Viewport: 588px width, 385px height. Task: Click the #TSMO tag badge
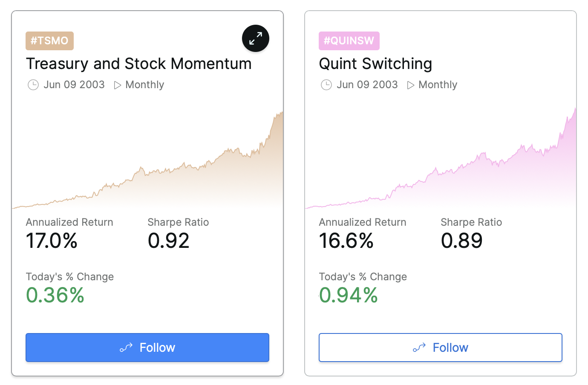pyautogui.click(x=49, y=41)
